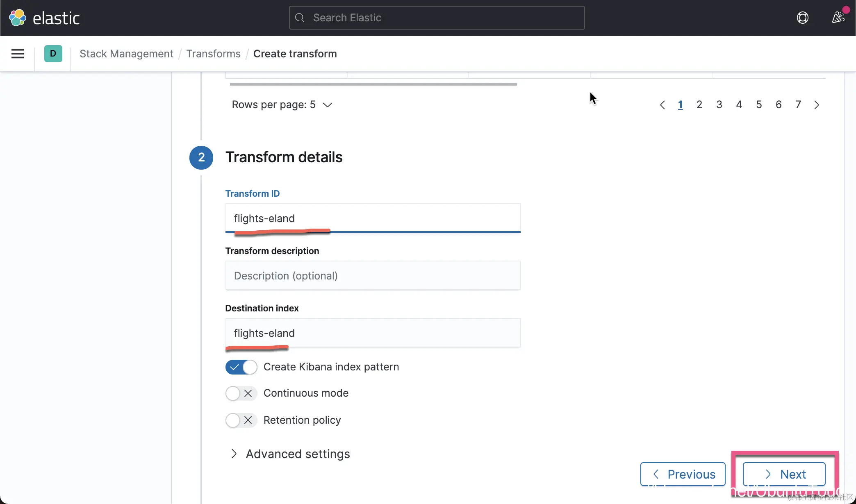
Task: Jump to table page 4
Action: click(739, 105)
